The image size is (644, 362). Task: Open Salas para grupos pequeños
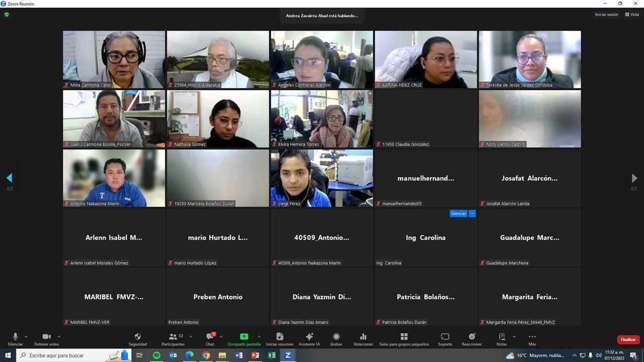tap(404, 337)
